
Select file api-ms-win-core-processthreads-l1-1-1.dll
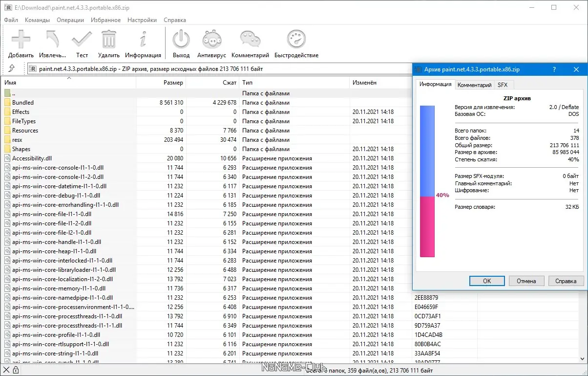click(67, 326)
